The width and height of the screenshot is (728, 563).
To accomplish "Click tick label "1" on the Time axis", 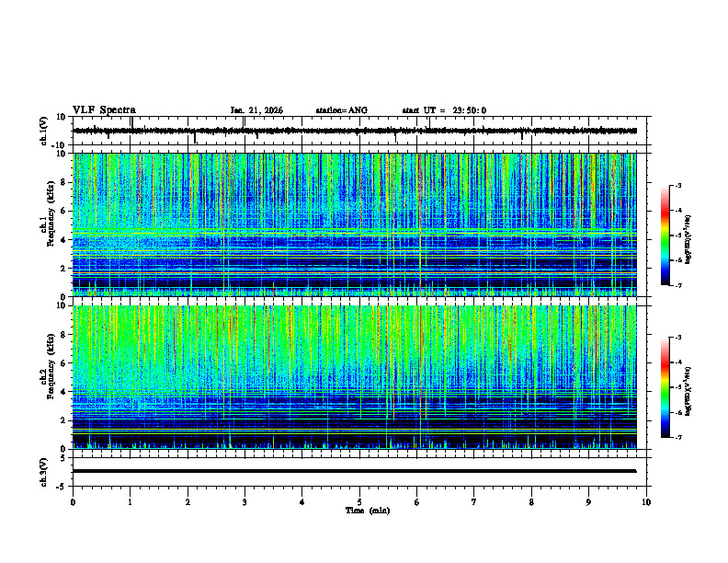I will (x=130, y=502).
